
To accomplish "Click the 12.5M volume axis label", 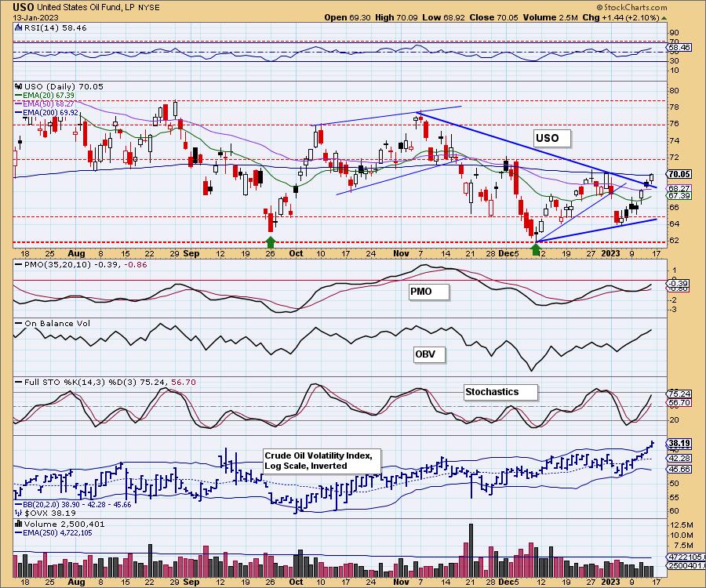I will (682, 525).
